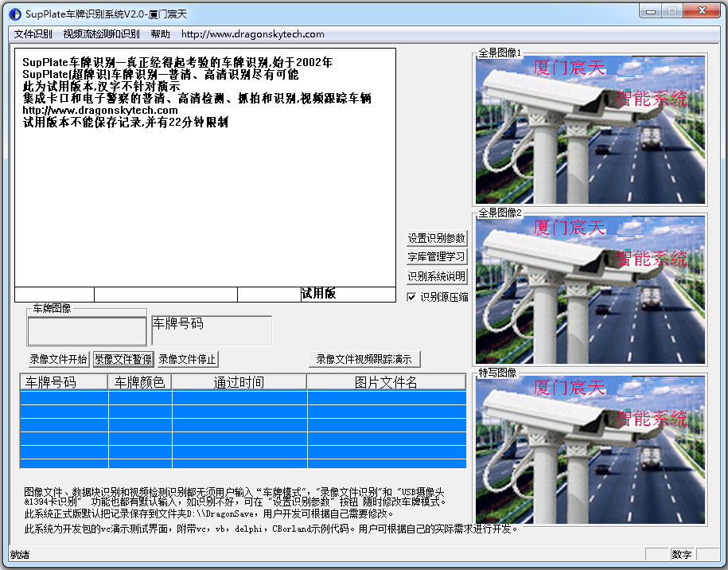Click the 设置识别参数 button
The image size is (728, 570).
437,238
